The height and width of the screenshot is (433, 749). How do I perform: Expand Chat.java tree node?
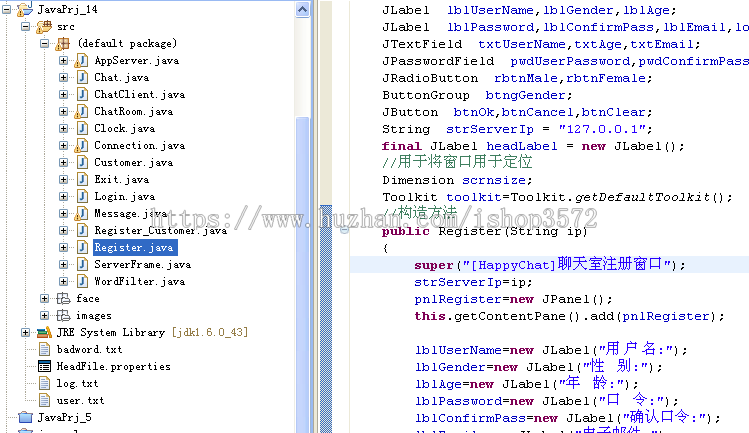click(x=63, y=77)
